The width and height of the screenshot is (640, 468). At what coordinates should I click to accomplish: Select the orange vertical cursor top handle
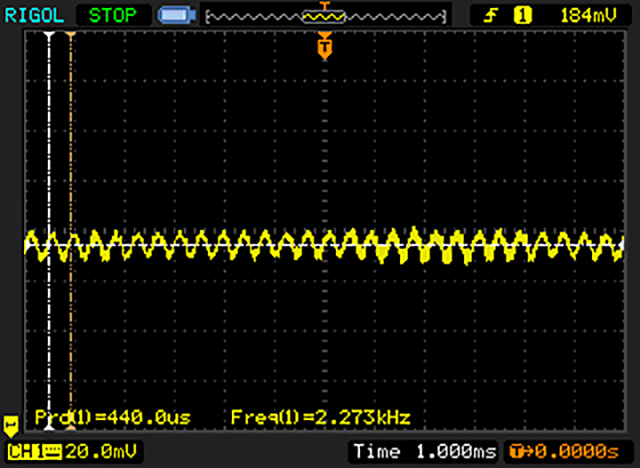tap(71, 36)
